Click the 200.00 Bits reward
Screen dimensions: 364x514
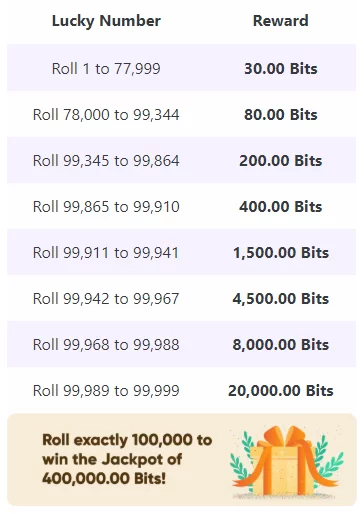pyautogui.click(x=281, y=161)
